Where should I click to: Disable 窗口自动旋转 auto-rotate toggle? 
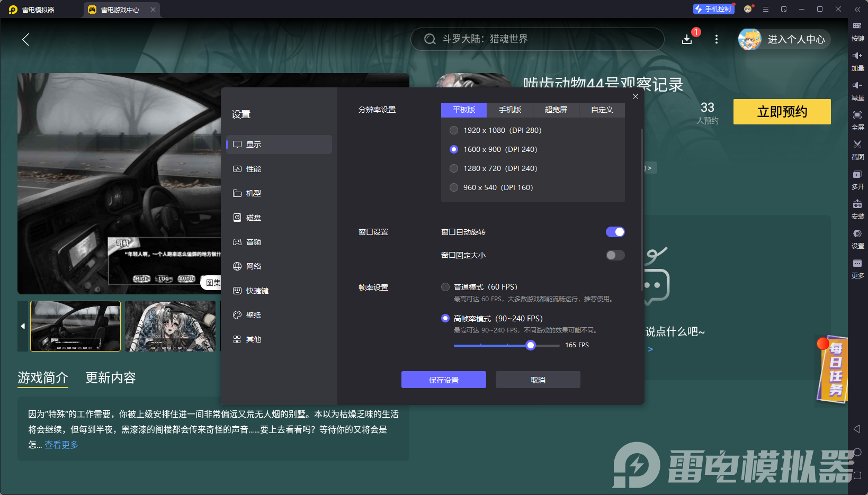pos(615,231)
